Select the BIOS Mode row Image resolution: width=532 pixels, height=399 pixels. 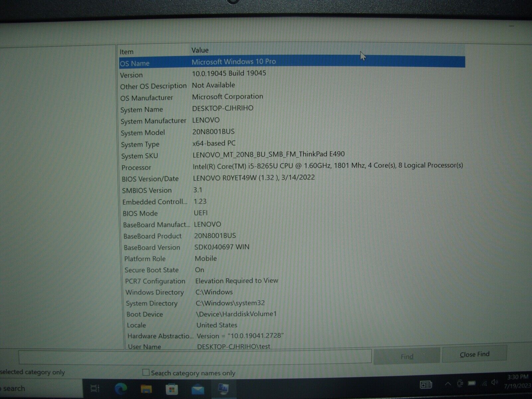tap(293, 213)
